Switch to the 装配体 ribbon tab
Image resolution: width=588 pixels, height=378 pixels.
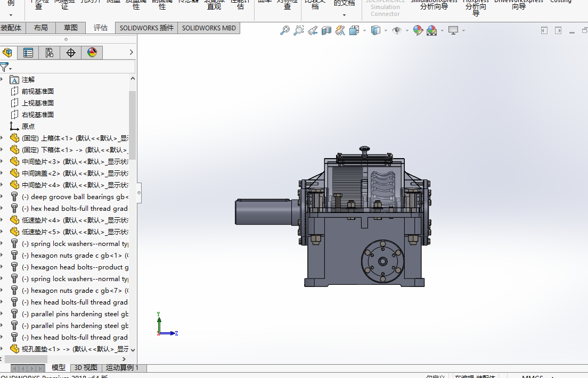click(11, 28)
